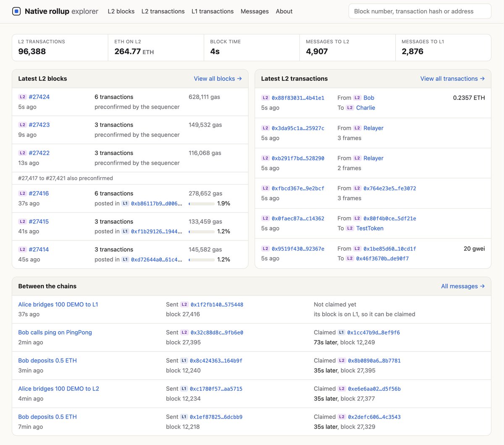Viewport: 504px width, 445px height.
Task: Click the L1 badge beside 0x1cc47b9d claimed hash
Action: (341, 332)
